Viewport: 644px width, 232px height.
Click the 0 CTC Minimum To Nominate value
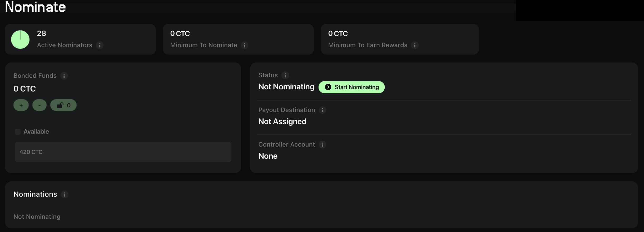[x=180, y=33]
